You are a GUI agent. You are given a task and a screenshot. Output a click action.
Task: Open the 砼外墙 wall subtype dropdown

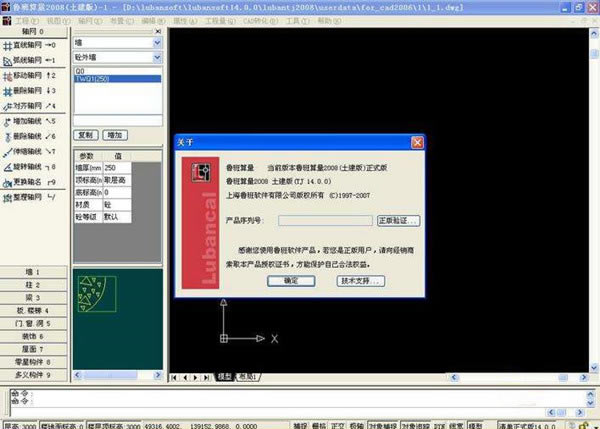pyautogui.click(x=157, y=58)
